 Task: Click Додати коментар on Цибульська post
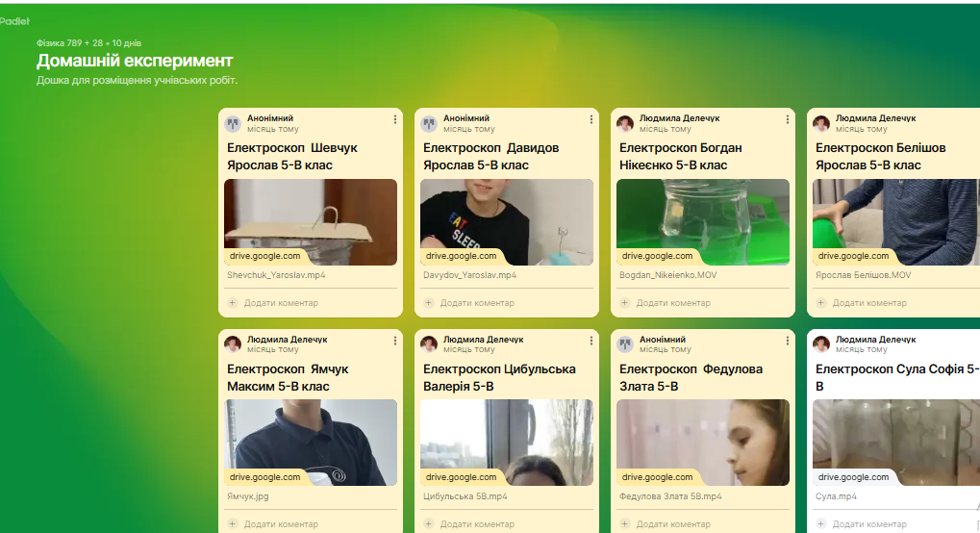tap(477, 524)
